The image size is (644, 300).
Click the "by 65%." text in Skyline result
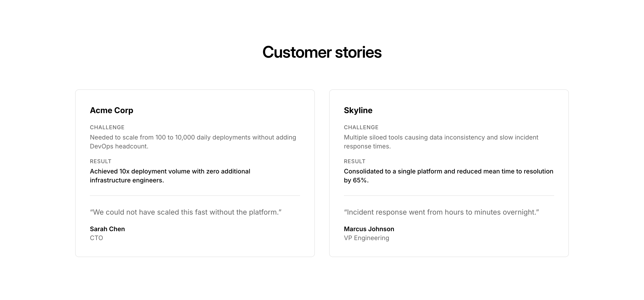point(356,180)
